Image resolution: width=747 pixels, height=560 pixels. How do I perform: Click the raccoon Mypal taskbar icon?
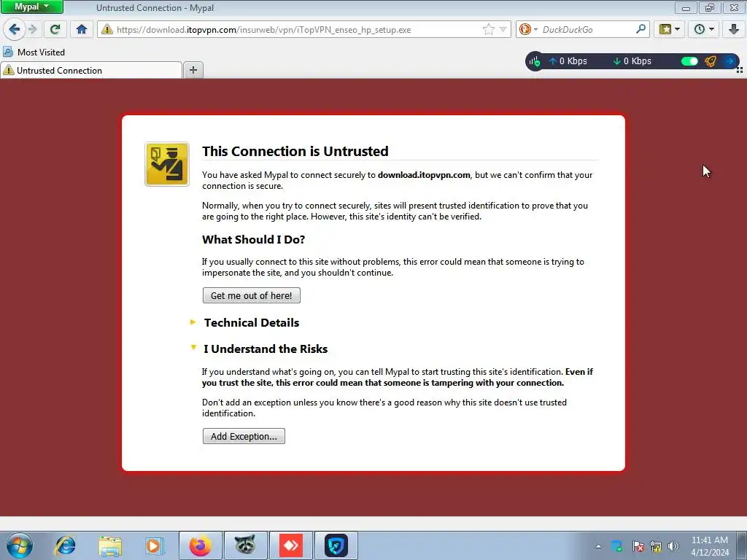click(x=245, y=545)
